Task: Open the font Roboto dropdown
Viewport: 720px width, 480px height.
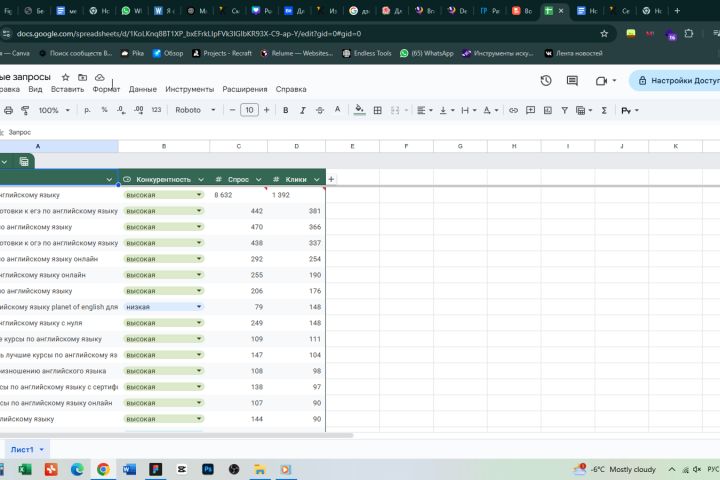Action: pyautogui.click(x=195, y=110)
